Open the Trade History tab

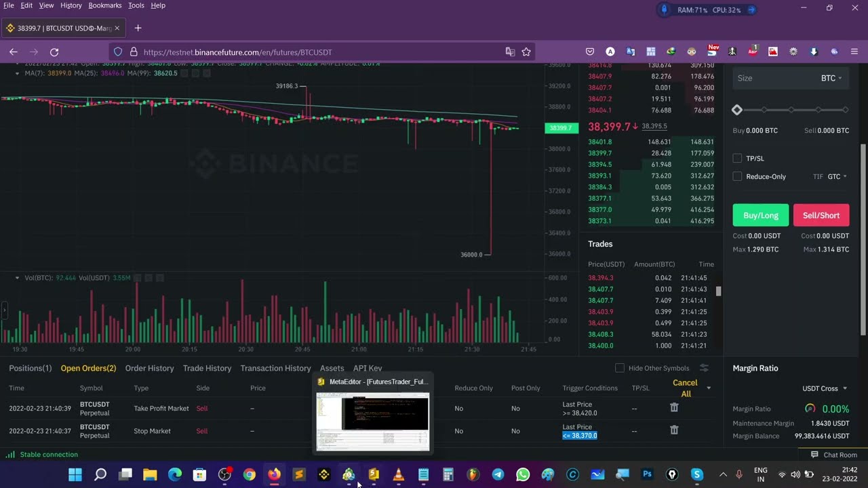[208, 368]
